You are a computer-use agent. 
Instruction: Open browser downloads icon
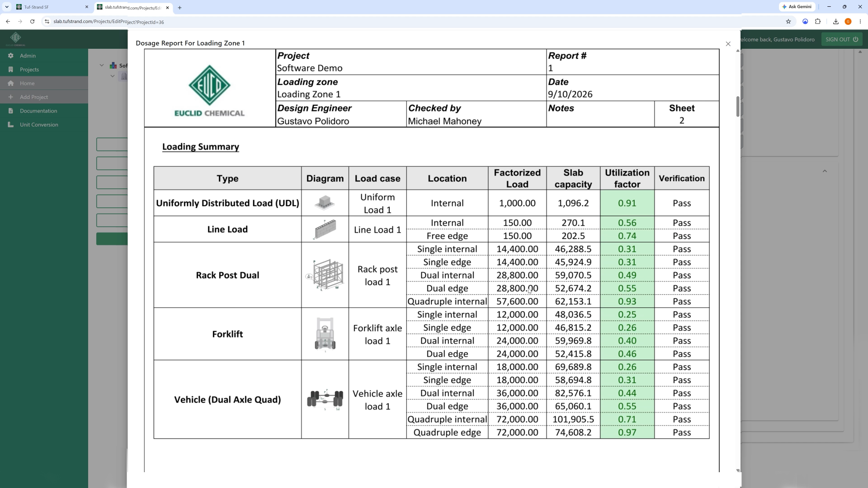pos(835,22)
